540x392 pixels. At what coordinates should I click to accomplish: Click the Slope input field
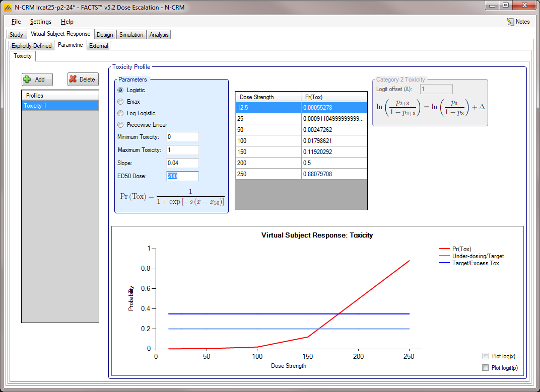[182, 163]
